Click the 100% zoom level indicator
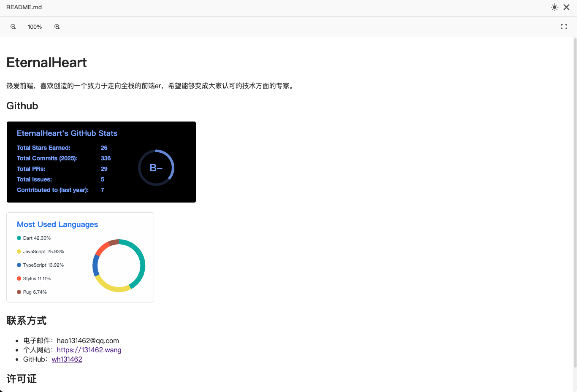 [x=35, y=27]
